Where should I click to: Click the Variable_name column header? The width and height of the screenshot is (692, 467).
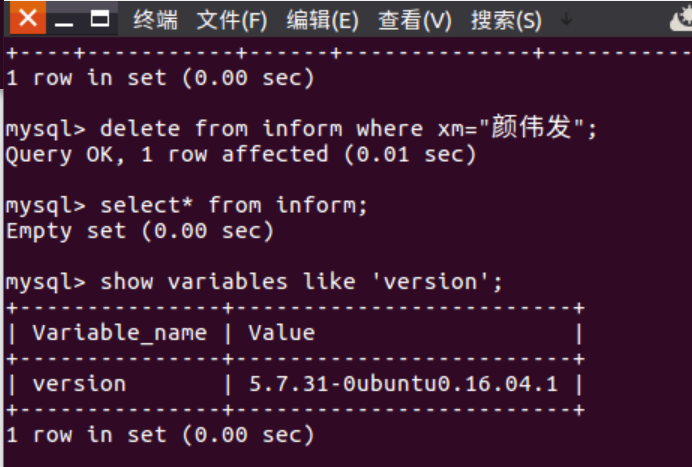[120, 333]
